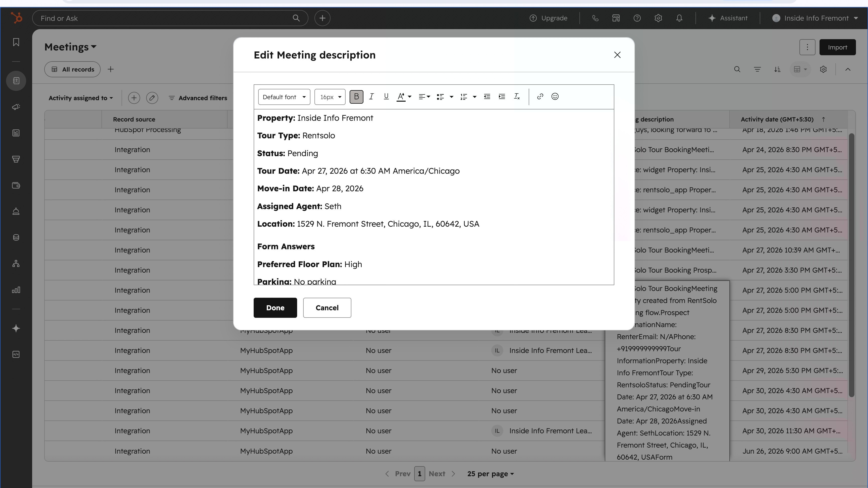Collapse the table toolbar with chevron
This screenshot has height=488, width=868.
click(848, 69)
